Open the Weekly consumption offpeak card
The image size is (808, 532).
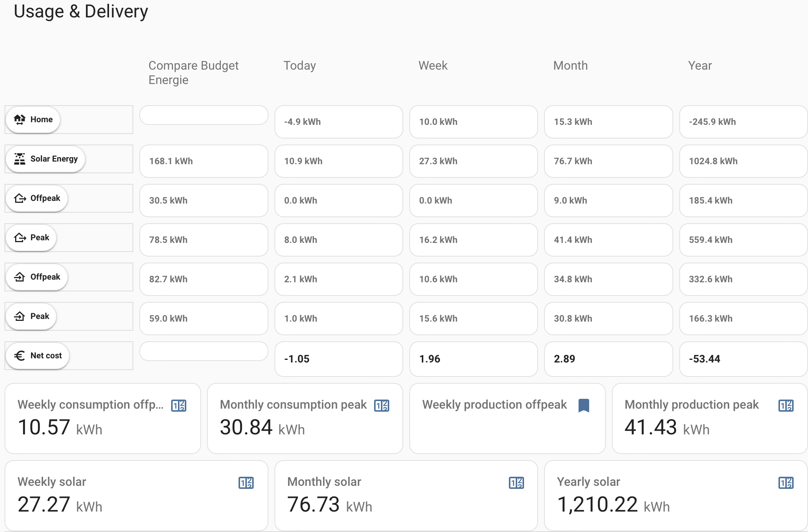(103, 418)
